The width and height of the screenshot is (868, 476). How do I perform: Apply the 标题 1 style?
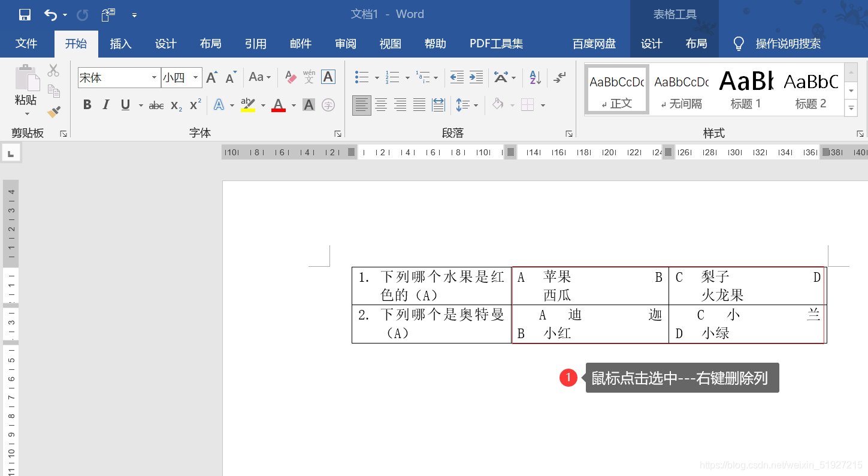tap(746, 89)
